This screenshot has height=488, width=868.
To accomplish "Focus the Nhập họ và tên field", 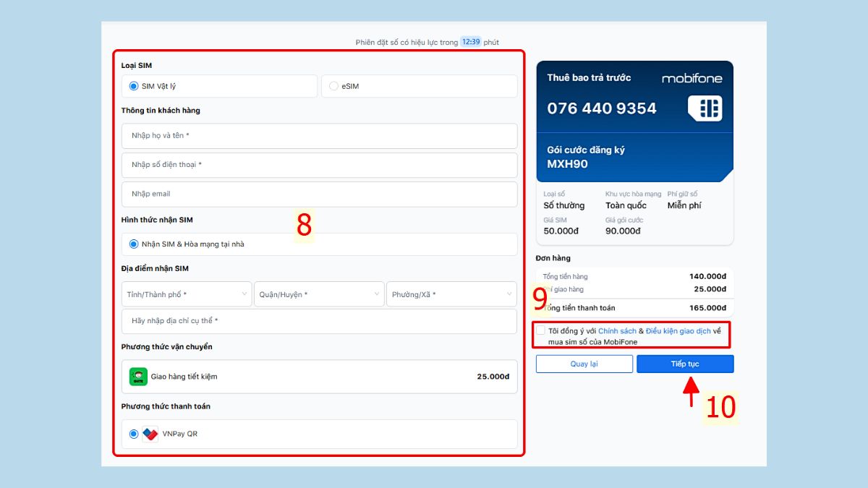I will (x=320, y=135).
